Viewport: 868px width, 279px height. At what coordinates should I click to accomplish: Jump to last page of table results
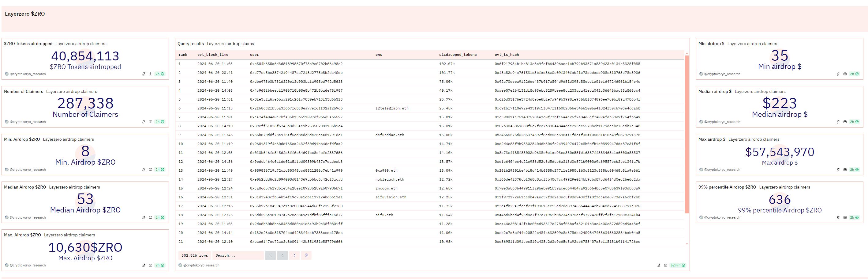point(306,255)
